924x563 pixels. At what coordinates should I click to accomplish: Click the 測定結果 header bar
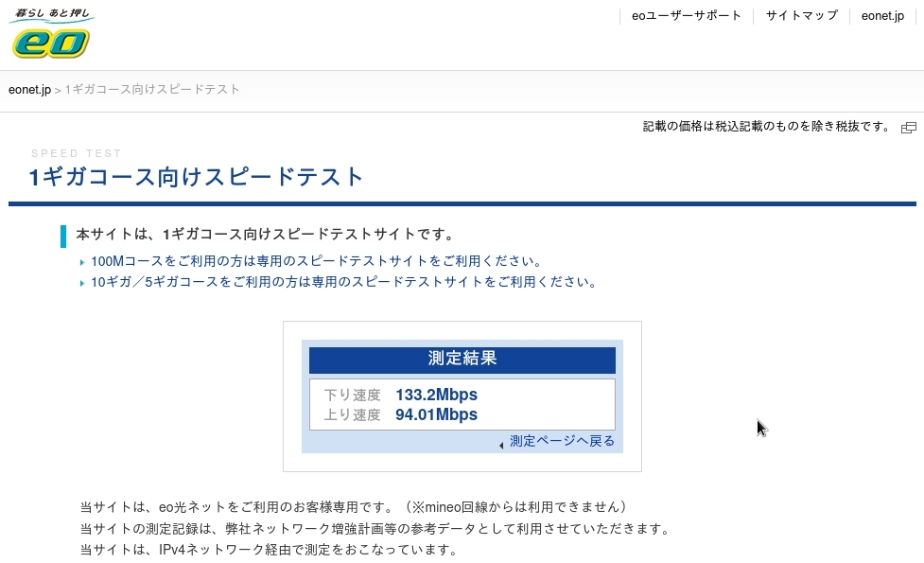coord(462,360)
